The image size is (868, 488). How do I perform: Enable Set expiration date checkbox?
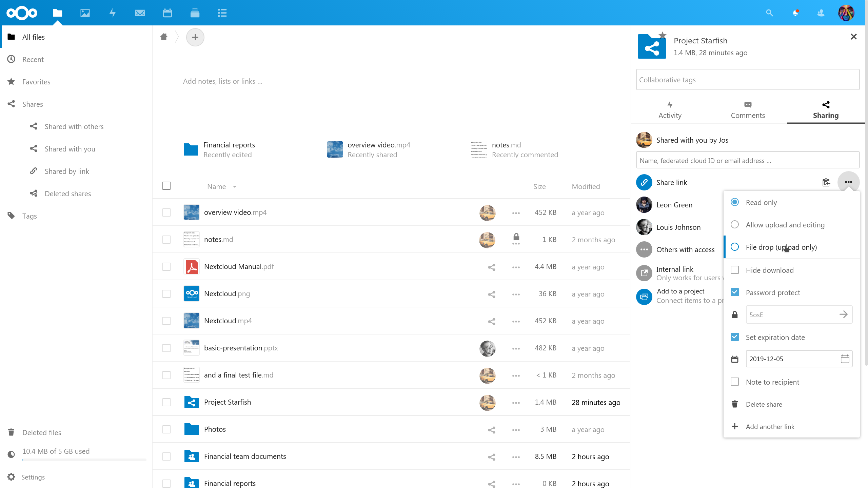(735, 337)
